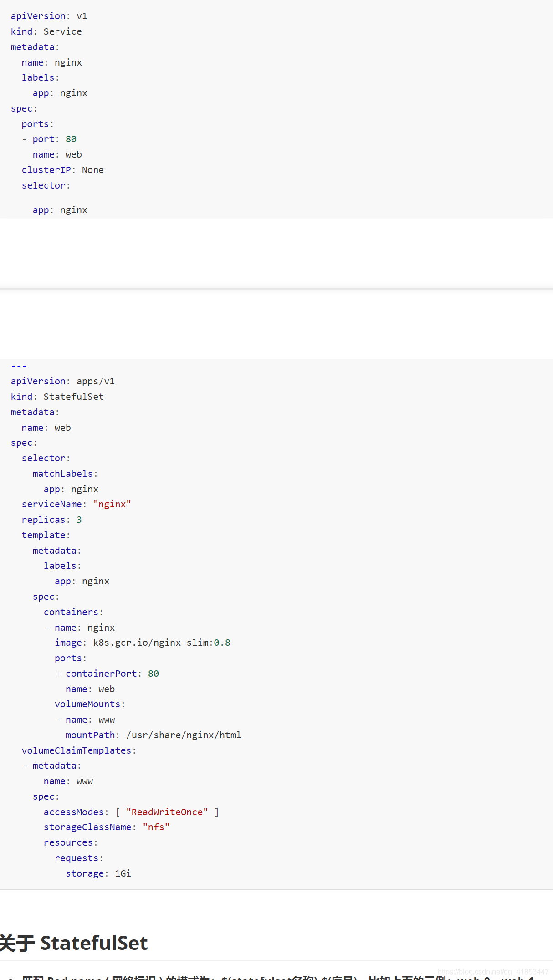This screenshot has height=980, width=553.
Task: Click the '- port: 80' line
Action: pos(49,139)
